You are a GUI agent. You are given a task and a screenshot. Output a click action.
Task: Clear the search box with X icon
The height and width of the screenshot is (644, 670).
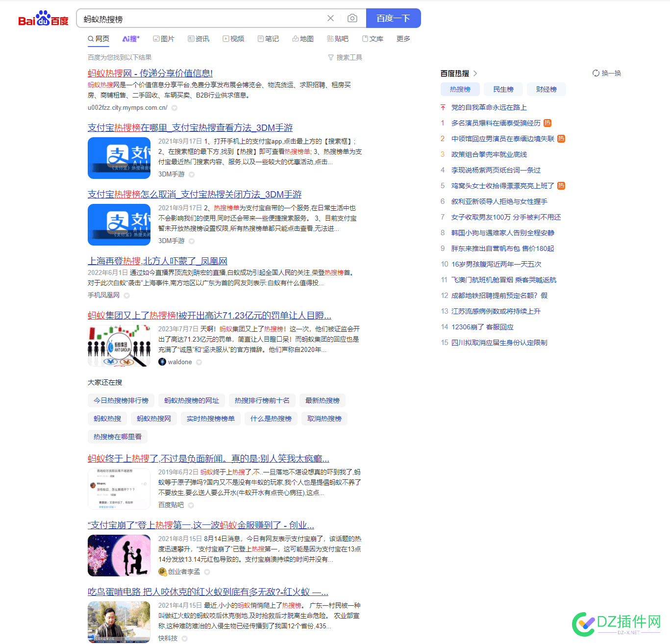point(330,18)
